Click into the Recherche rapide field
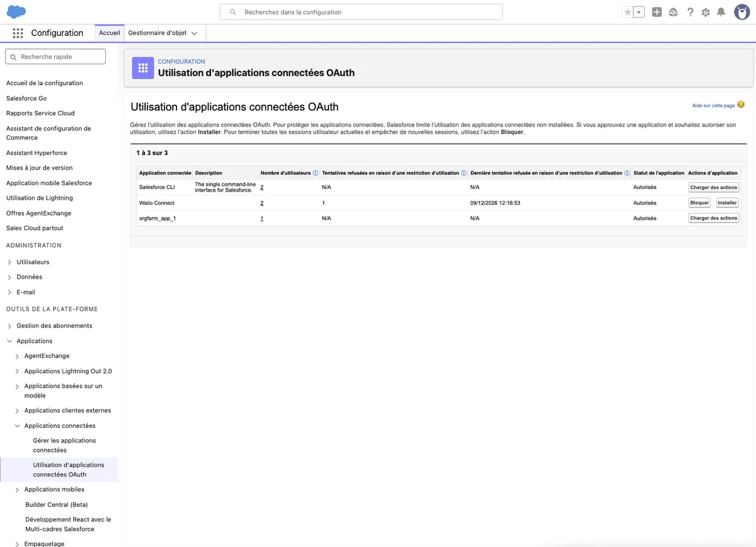Screen dimensions: 756x547 coord(55,57)
